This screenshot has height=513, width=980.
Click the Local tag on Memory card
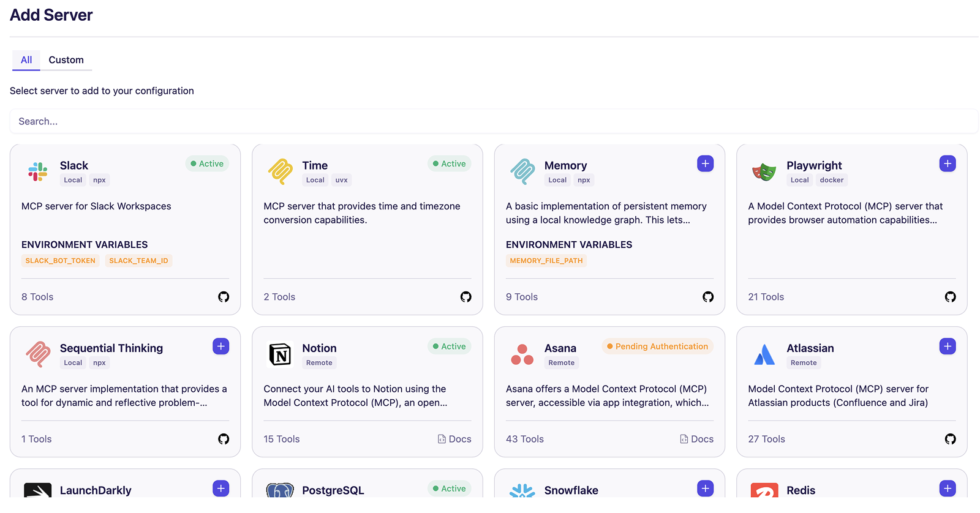557,180
